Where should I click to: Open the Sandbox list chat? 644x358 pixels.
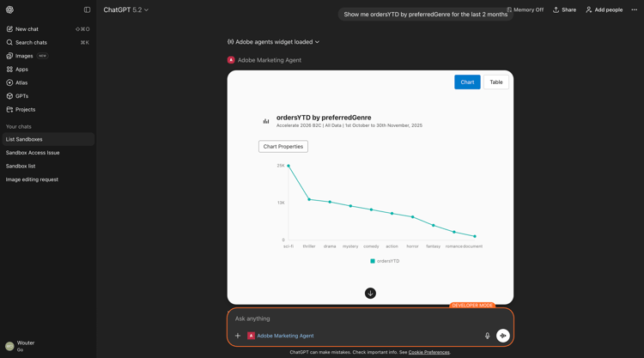48,166
